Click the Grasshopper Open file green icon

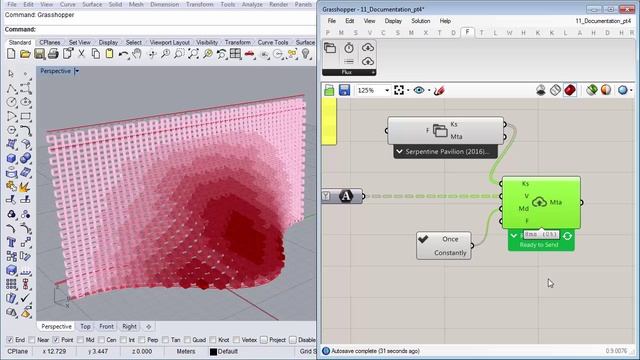(329, 90)
